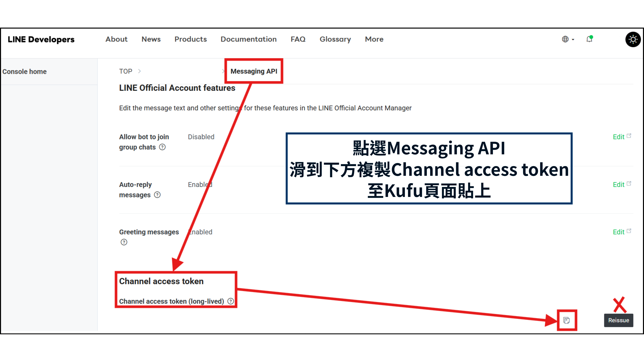Open the Products menu item
644x362 pixels.
[191, 39]
